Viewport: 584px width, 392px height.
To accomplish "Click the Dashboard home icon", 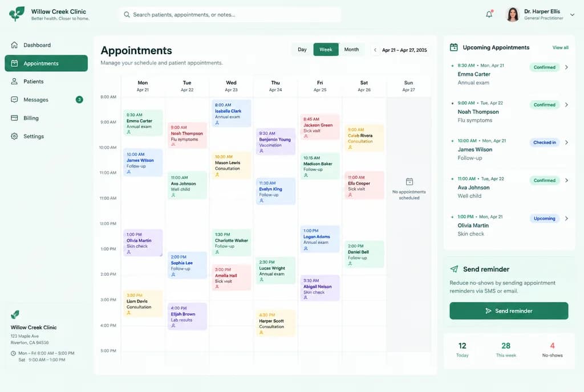I will click(14, 45).
